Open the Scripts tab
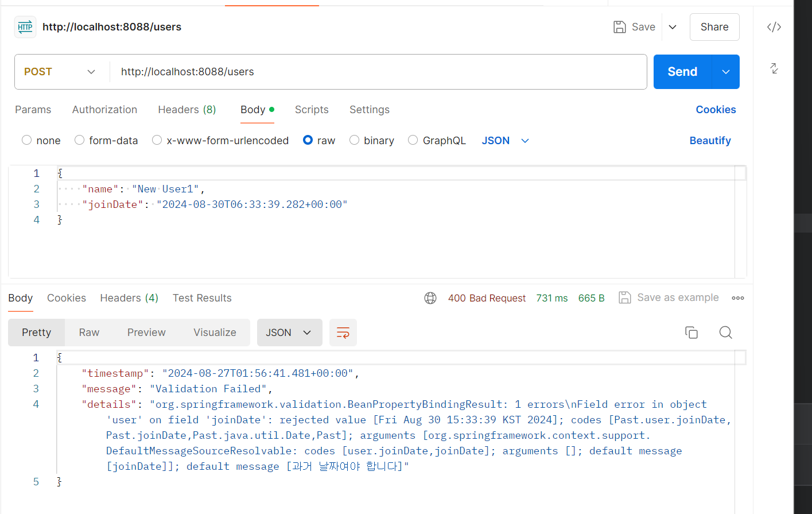The width and height of the screenshot is (812, 514). click(x=312, y=110)
